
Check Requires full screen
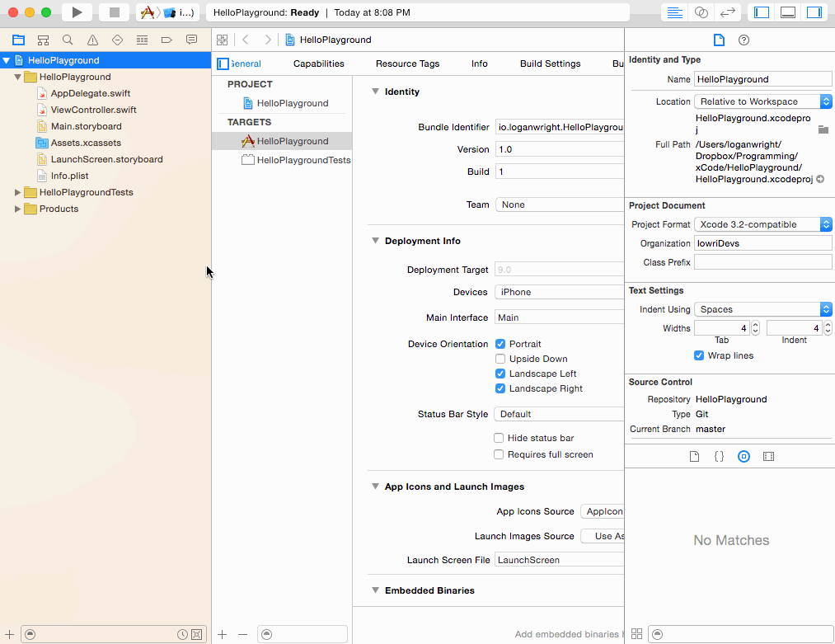pyautogui.click(x=499, y=454)
